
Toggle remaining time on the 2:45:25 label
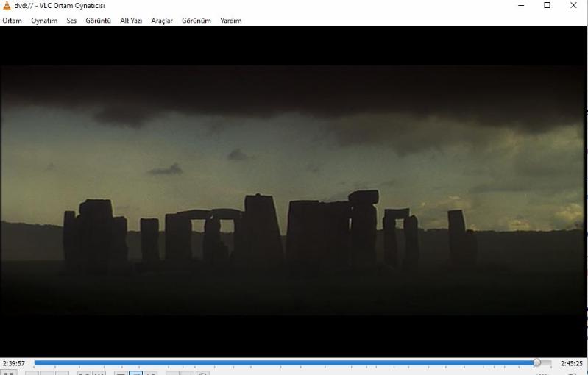571,363
